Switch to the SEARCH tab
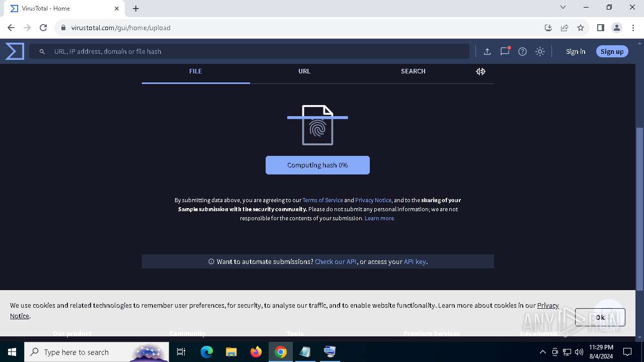This screenshot has width=644, height=362. [x=413, y=71]
